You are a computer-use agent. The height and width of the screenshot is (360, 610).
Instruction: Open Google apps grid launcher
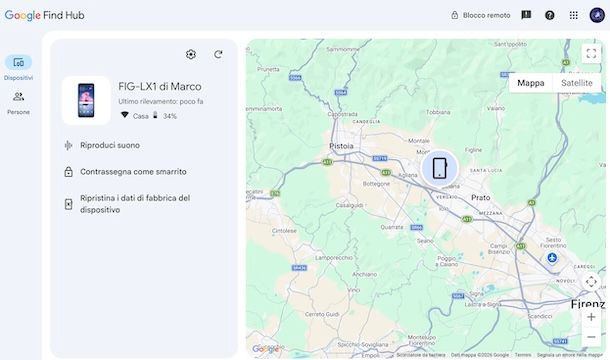tap(573, 15)
